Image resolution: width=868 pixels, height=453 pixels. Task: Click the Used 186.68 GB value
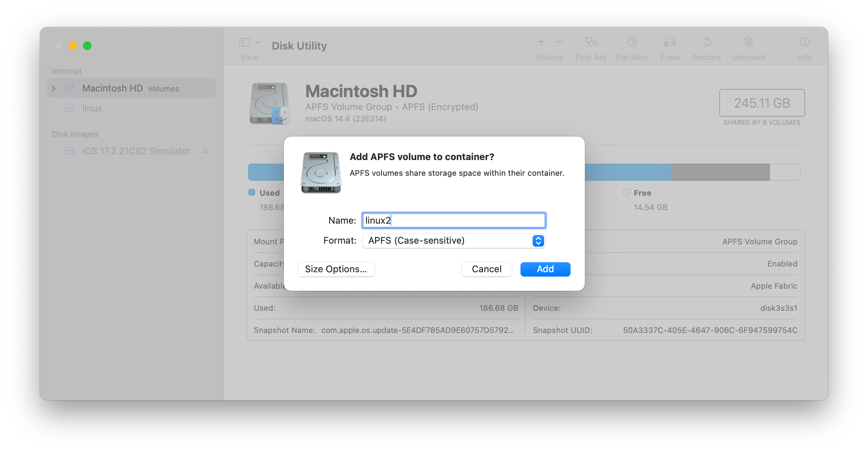(x=498, y=308)
